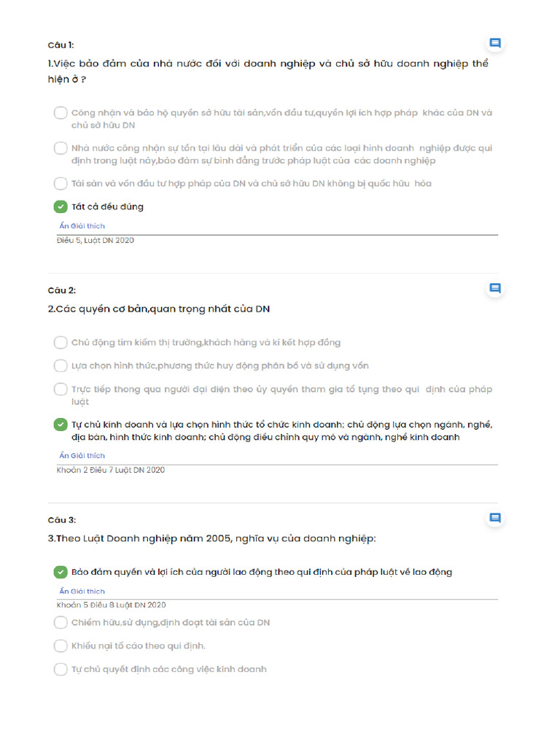560x747 pixels.
Task: Select 'Trực tiếp thông qua người đại diện' option
Action: coord(61,389)
